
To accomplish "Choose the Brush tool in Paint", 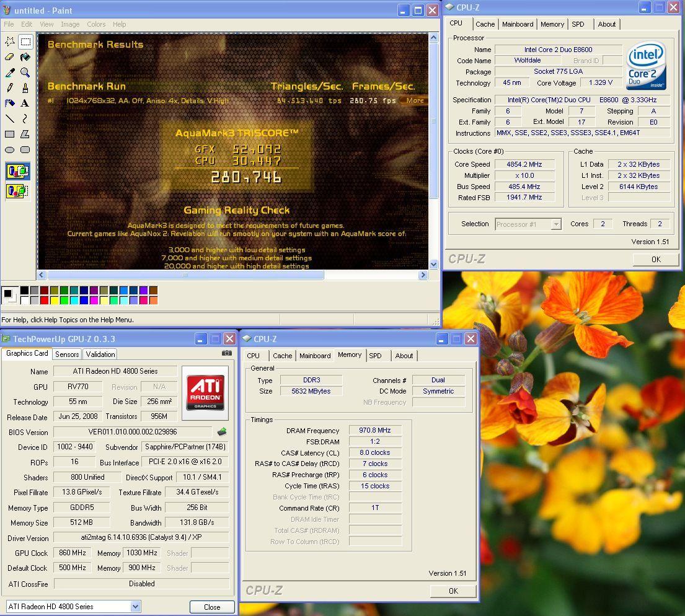I will pyautogui.click(x=25, y=88).
